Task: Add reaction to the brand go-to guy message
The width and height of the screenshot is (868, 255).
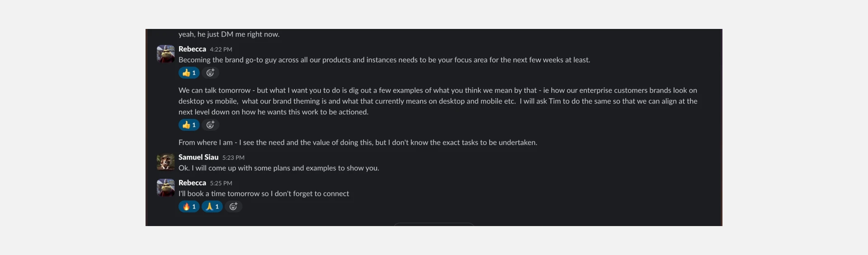Action: [210, 73]
